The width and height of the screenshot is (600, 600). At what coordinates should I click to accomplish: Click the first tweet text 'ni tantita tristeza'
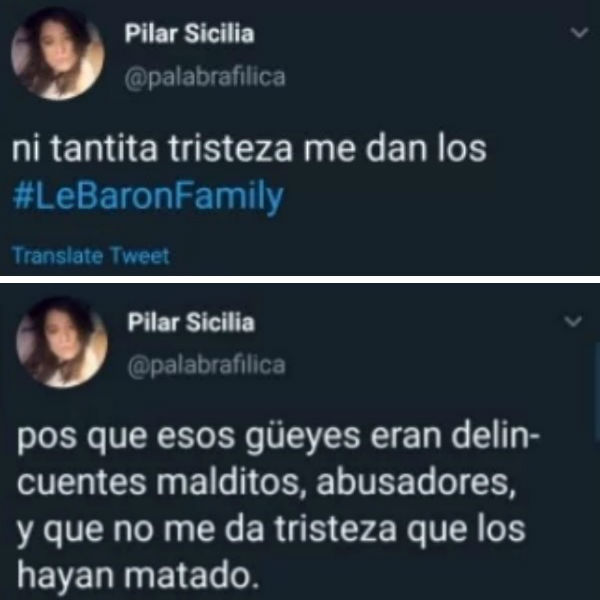[x=152, y=148]
